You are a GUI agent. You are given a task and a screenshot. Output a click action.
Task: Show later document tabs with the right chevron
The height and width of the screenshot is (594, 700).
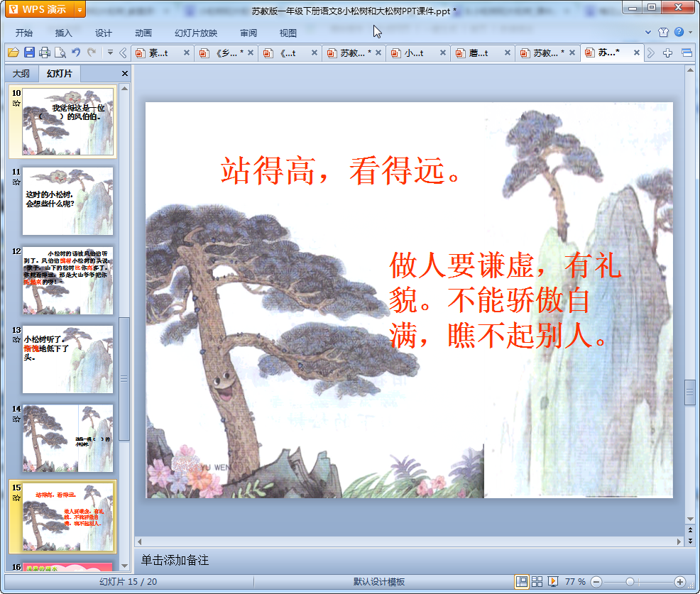(651, 53)
